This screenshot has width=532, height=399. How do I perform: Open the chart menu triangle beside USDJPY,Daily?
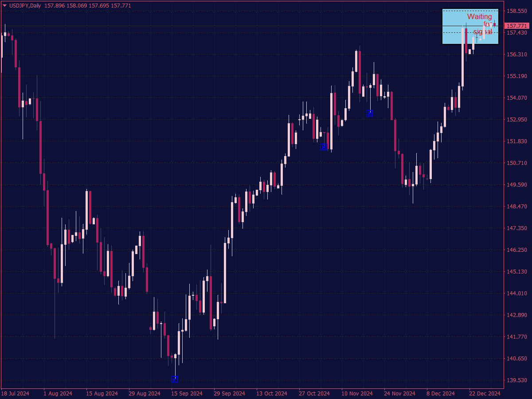[x=5, y=6]
